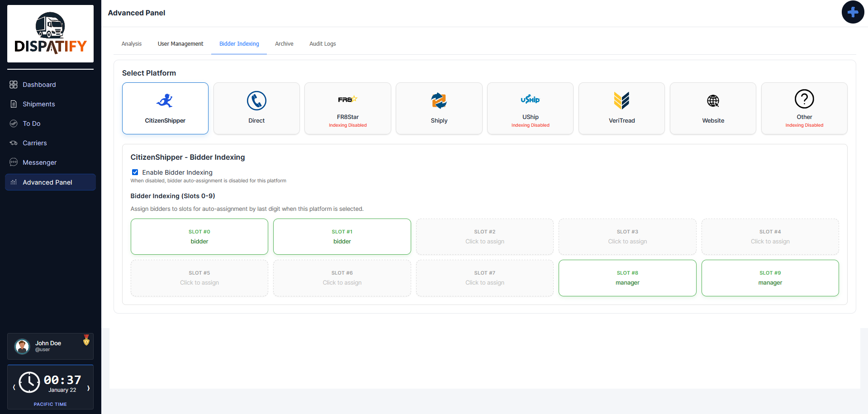Image resolution: width=868 pixels, height=414 pixels.
Task: Open the User Management tab
Action: (x=180, y=44)
